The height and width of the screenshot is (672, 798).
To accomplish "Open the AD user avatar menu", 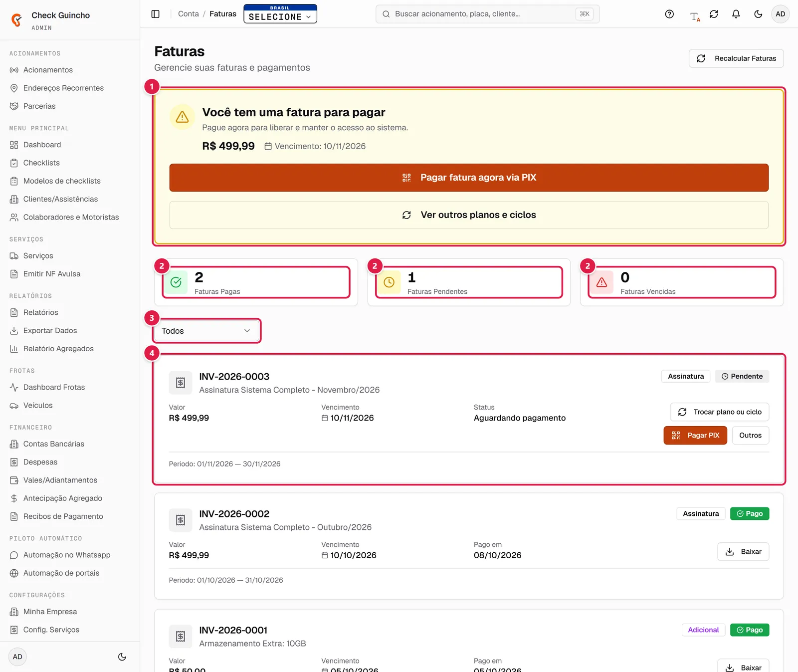I will pos(780,14).
